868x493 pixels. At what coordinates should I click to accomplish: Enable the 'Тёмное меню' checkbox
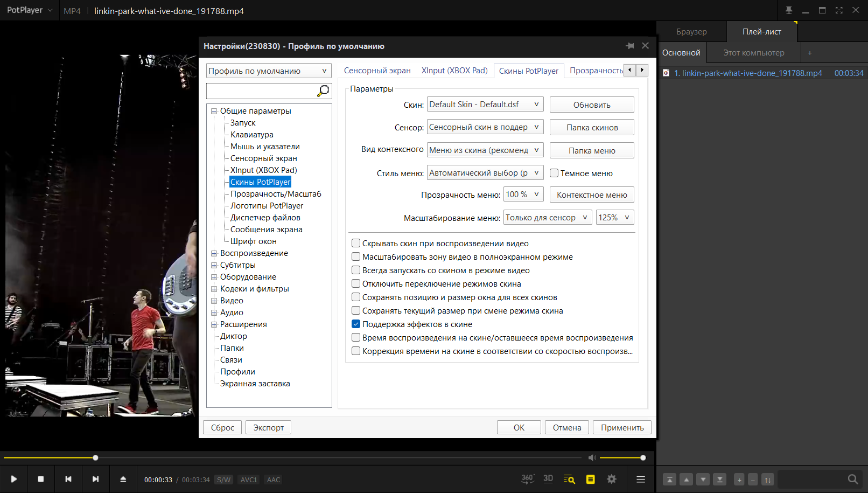[x=554, y=173]
